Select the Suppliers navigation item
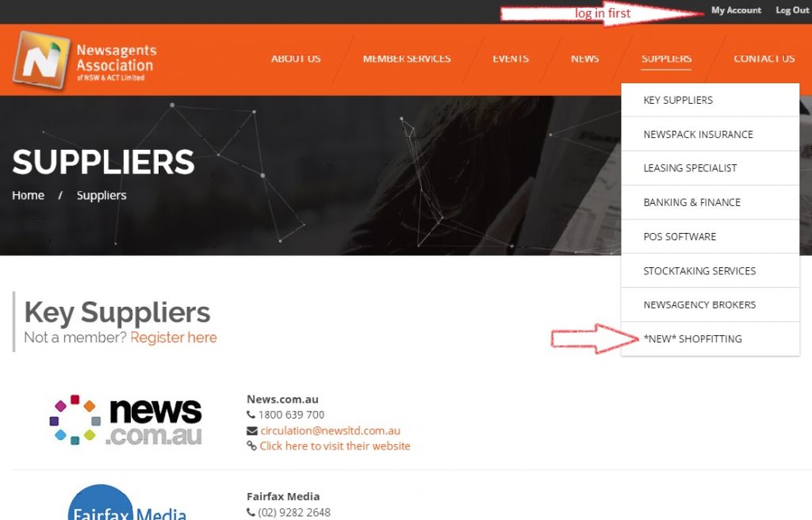 click(x=666, y=59)
